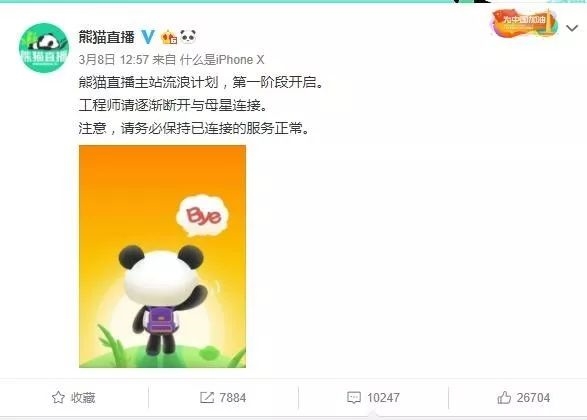Click the Bye speech bubble in image
This screenshot has width=587, height=420.
coord(203,215)
